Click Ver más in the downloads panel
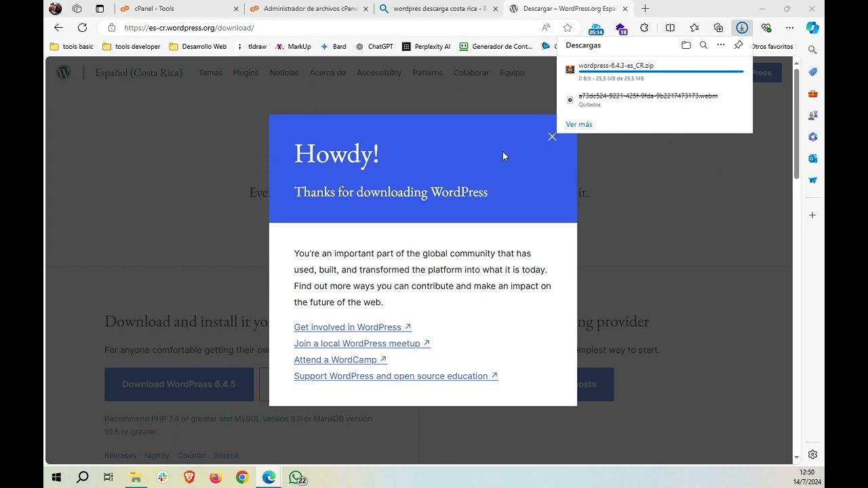This screenshot has height=488, width=868. point(578,124)
